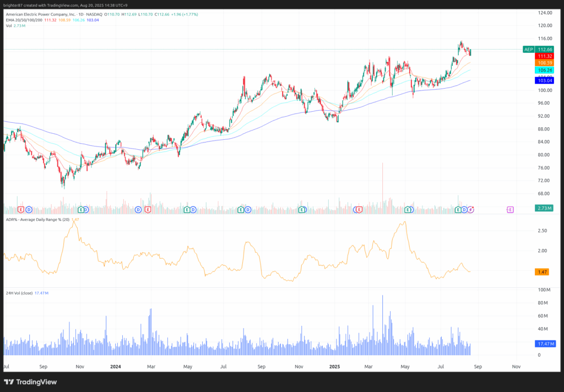Viewport: 564px width, 392px height.
Task: Click the 92.00 price scale label
Action: coord(544,116)
